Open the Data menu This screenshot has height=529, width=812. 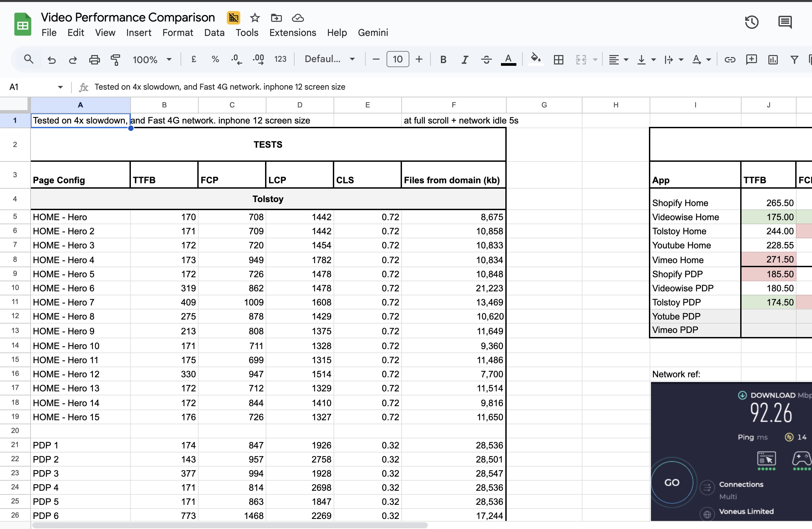click(x=214, y=33)
